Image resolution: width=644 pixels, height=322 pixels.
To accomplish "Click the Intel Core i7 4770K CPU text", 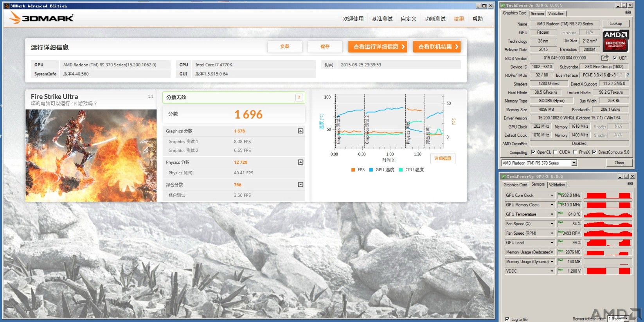I will click(214, 65).
